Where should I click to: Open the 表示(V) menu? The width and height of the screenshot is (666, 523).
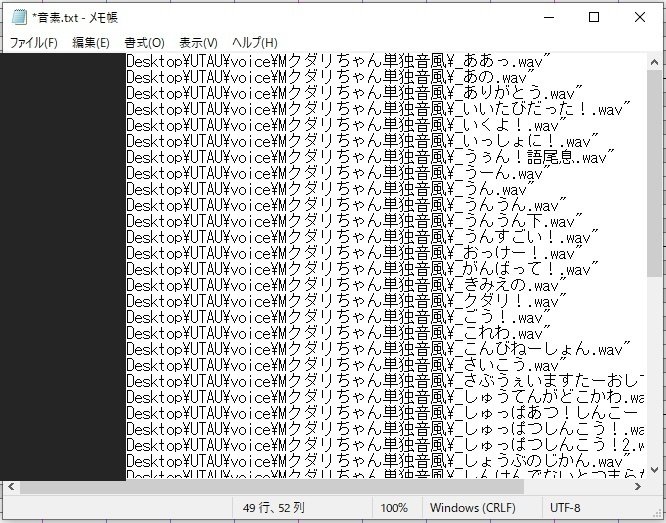pyautogui.click(x=198, y=43)
